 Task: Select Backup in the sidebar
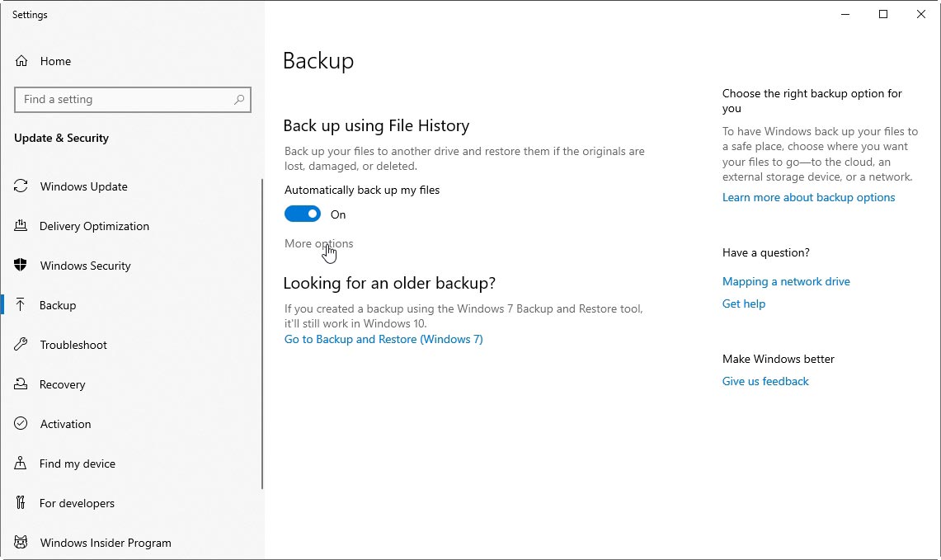tap(58, 305)
